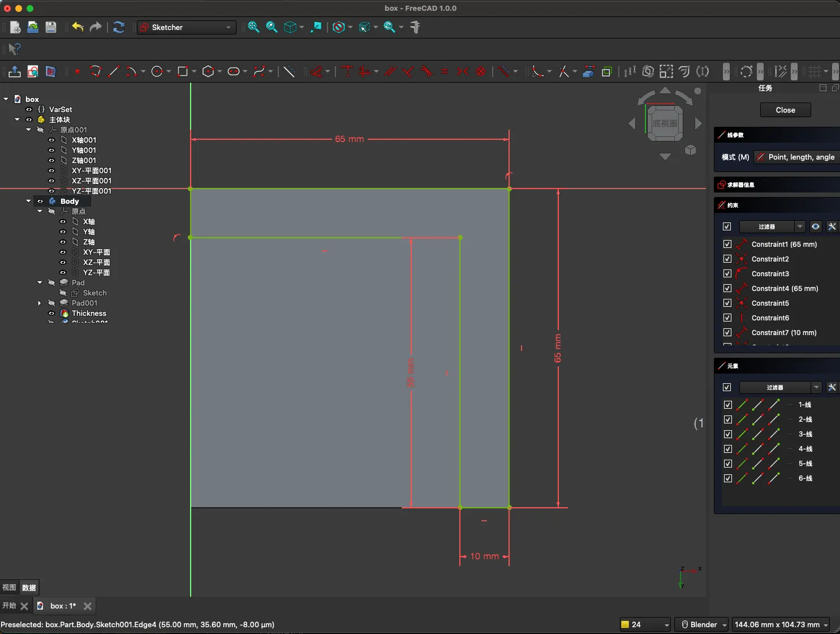The image size is (840, 634).
Task: Select the Create Point tool
Action: [77, 71]
